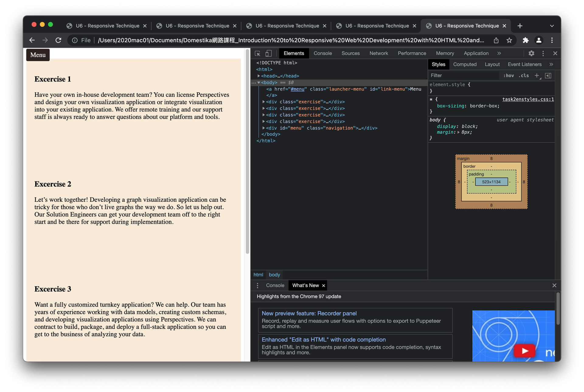Add new style rule plus icon

[537, 75]
